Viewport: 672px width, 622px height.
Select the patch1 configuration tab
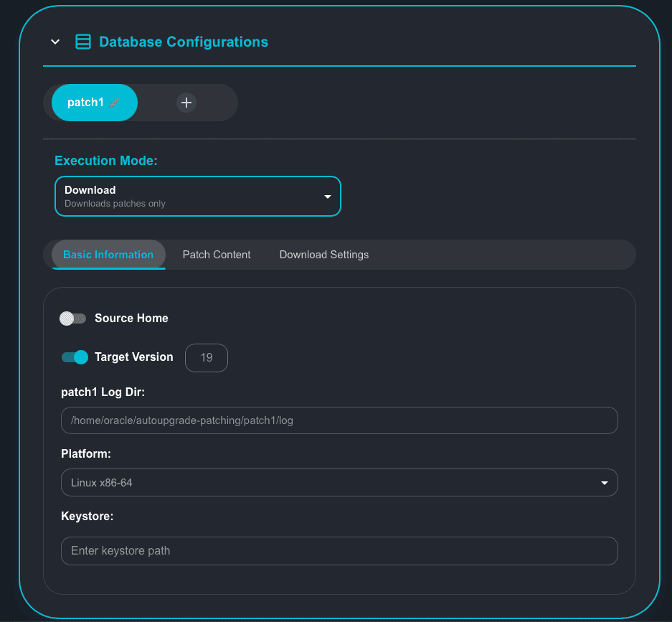pyautogui.click(x=86, y=103)
